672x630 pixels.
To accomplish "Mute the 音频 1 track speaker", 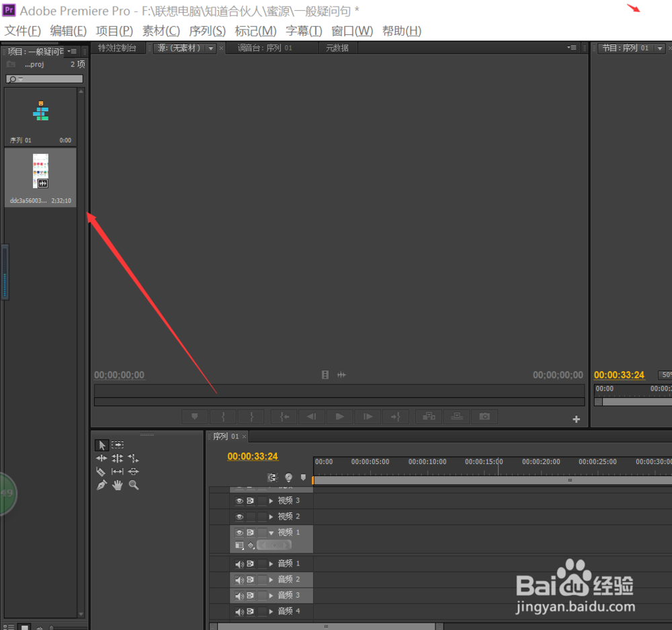I will [240, 564].
